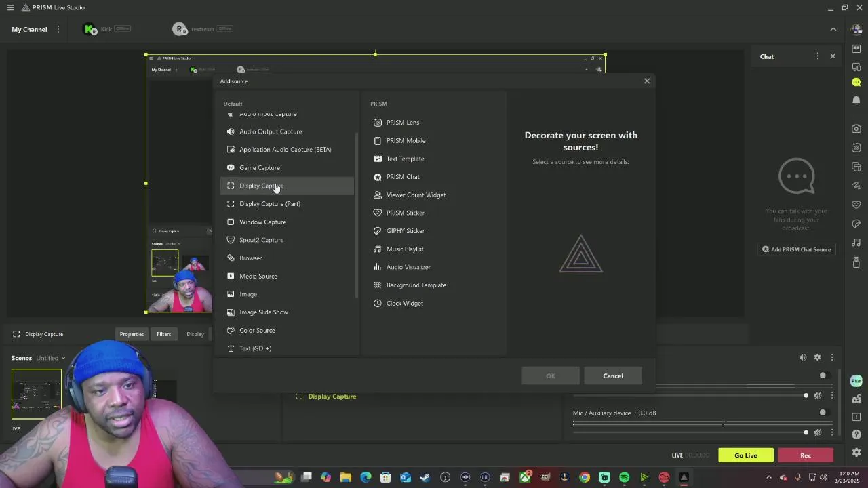
Task: Open notifications bell in right sidebar
Action: click(856, 100)
